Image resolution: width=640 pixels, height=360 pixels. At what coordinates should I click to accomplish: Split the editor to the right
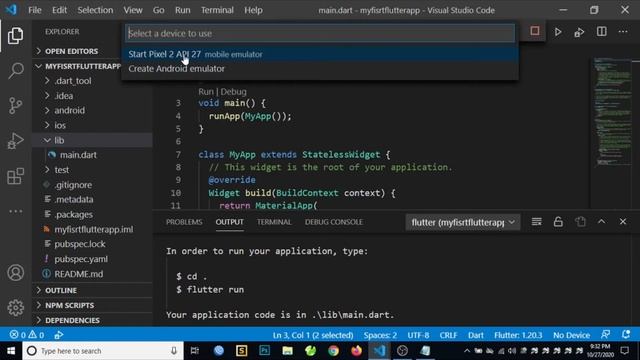[601, 31]
